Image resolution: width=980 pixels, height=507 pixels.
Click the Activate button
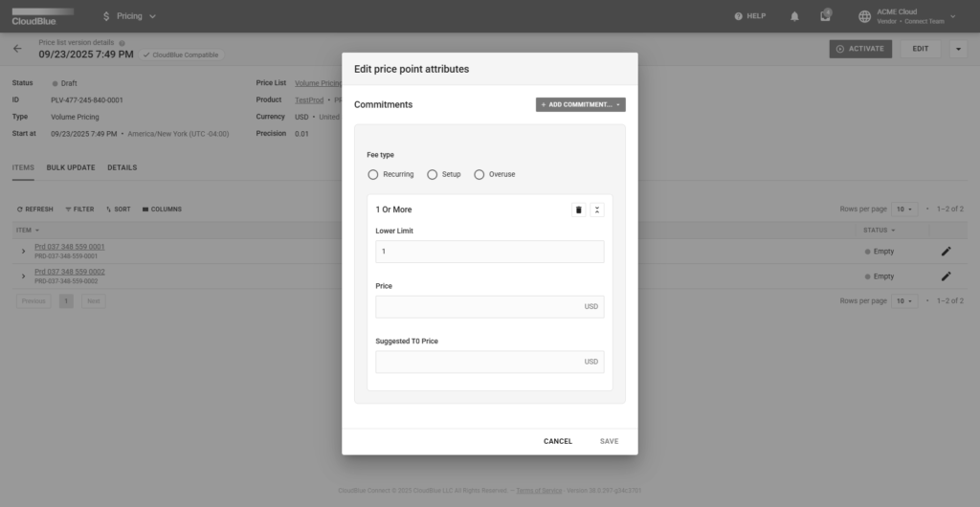860,49
